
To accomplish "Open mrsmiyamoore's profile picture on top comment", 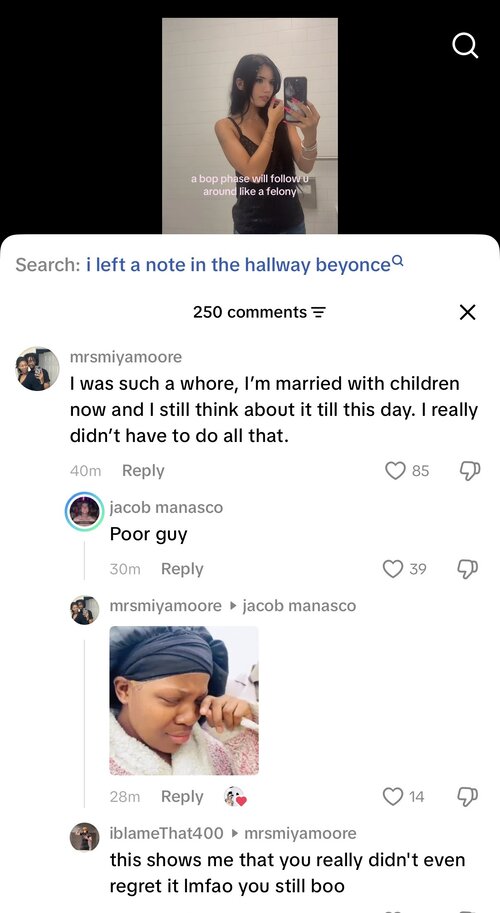I will coord(37,369).
